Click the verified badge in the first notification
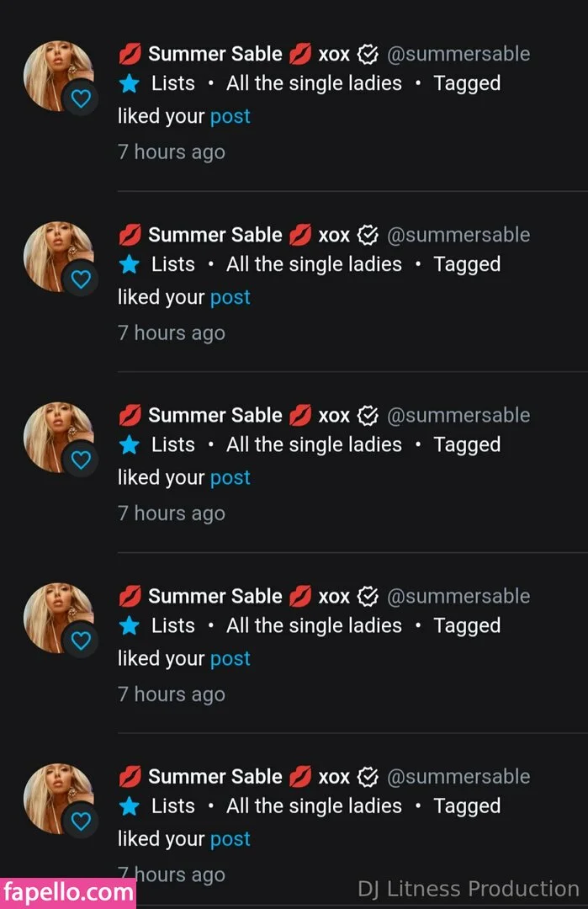This screenshot has width=588, height=909. click(x=368, y=55)
